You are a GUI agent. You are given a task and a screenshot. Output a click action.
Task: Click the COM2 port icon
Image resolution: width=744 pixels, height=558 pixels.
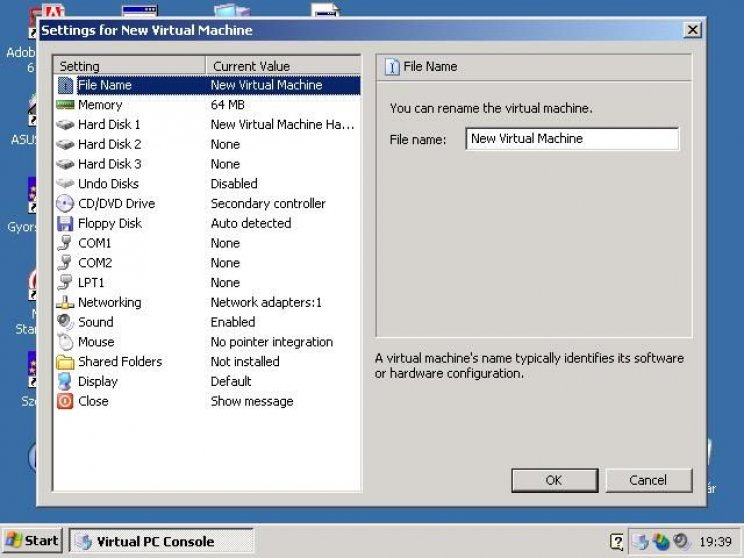pos(65,263)
